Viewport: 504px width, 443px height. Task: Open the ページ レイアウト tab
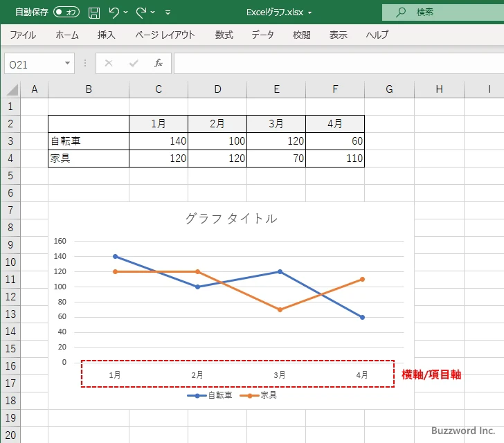click(165, 35)
